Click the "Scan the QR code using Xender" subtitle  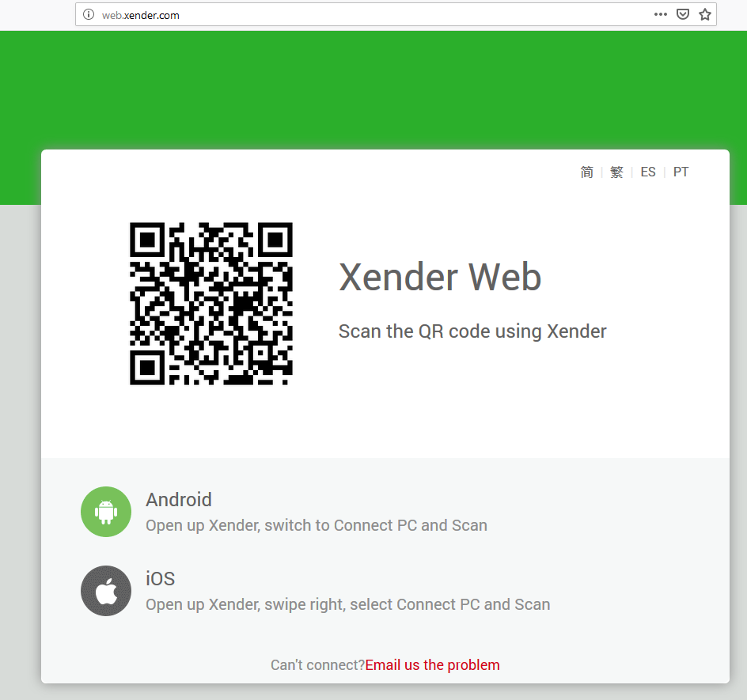point(472,331)
